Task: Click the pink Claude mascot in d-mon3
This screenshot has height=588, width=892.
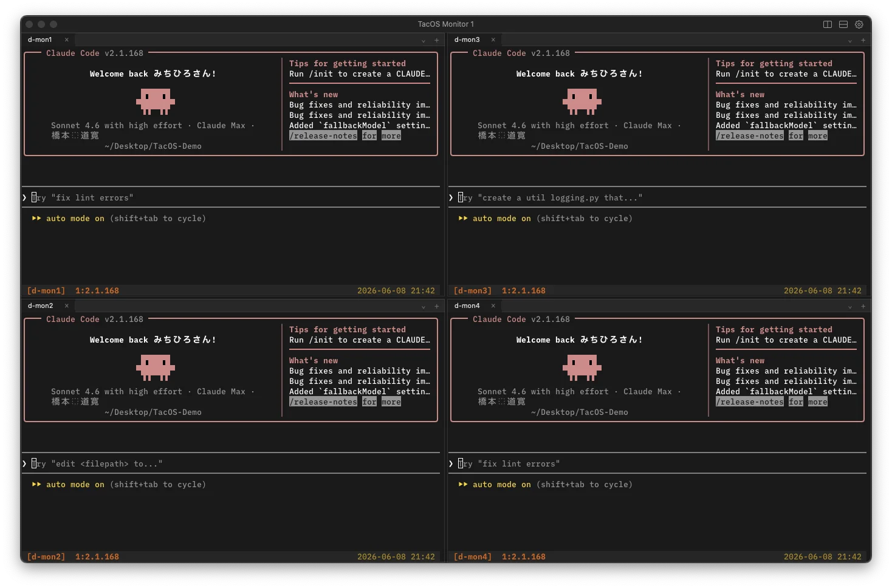Action: [582, 101]
